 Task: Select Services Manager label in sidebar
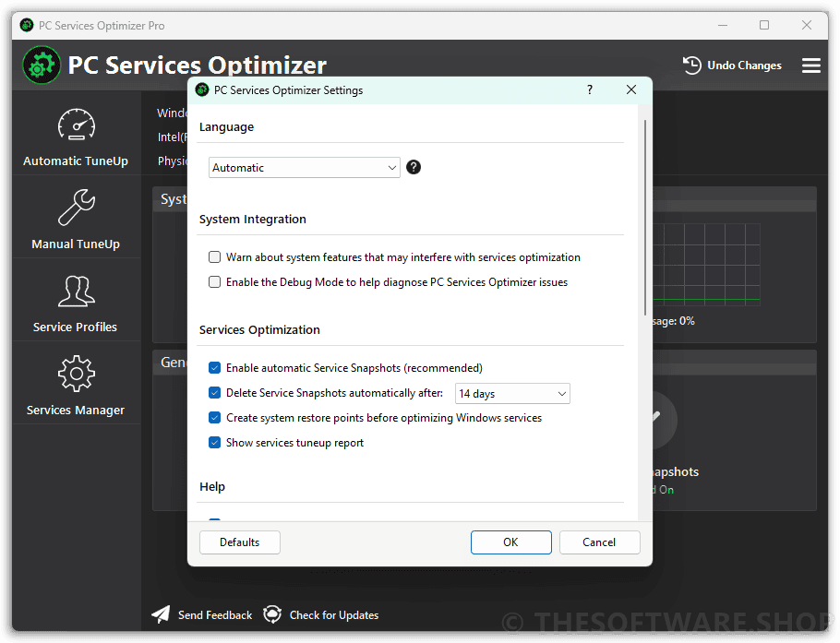pos(76,411)
